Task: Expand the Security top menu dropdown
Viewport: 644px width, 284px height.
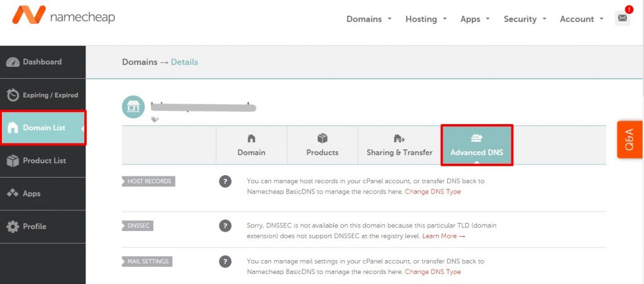Action: point(525,19)
